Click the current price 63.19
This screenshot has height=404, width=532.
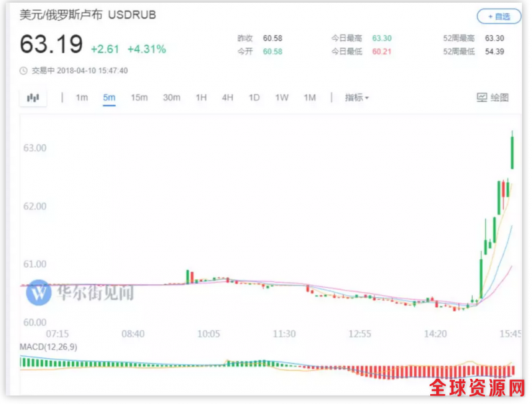pos(51,45)
